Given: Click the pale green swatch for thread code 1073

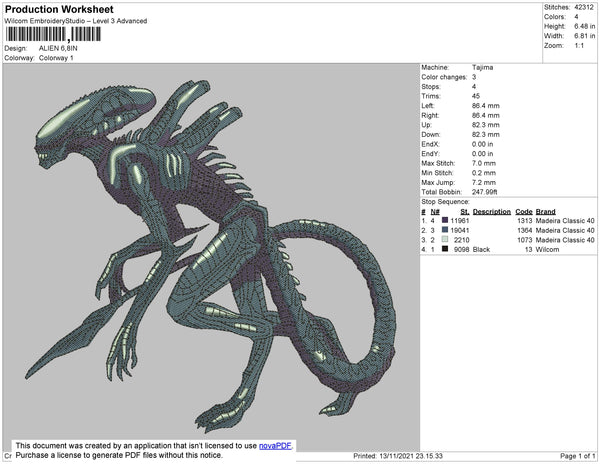Looking at the screenshot, I should pyautogui.click(x=445, y=239).
